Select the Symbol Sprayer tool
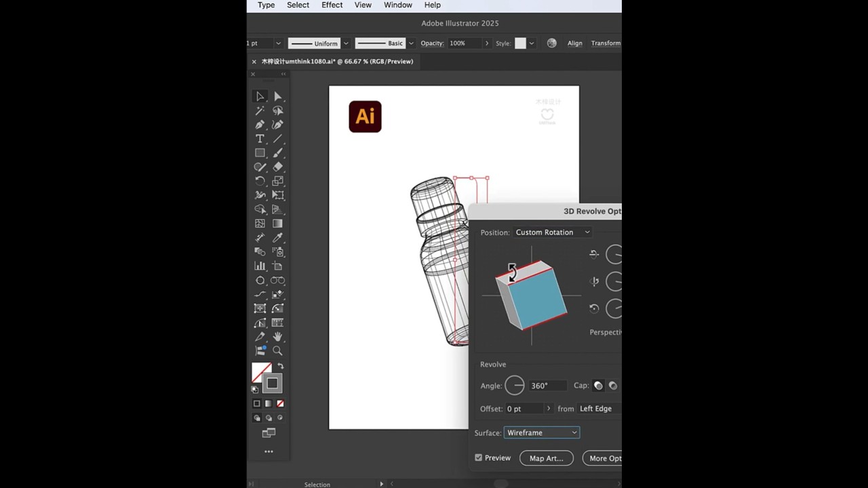The width and height of the screenshot is (868, 488). pos(277,252)
